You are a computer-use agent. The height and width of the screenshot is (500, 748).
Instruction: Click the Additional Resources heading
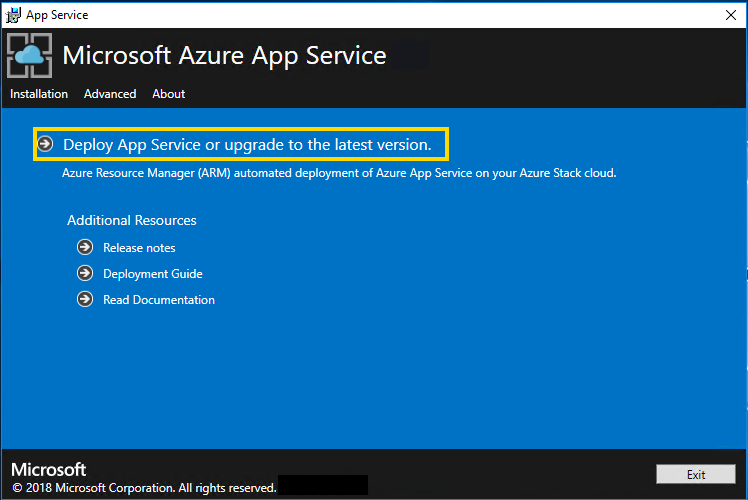pos(132,220)
